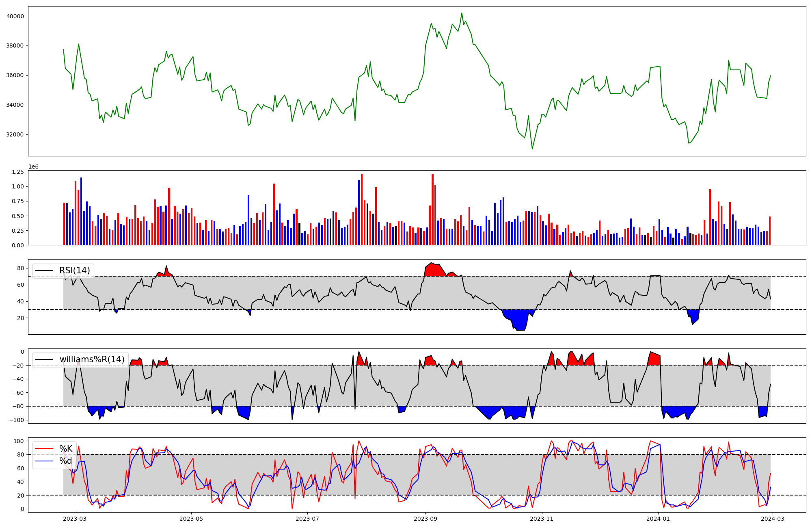Click the blue %d legend line swatch
This screenshot has width=812, height=528.
tap(44, 461)
